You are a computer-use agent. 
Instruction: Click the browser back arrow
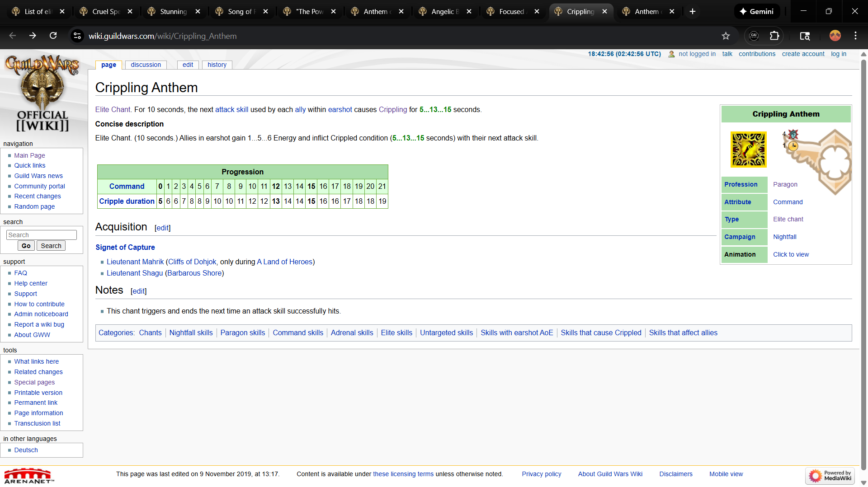(x=13, y=36)
